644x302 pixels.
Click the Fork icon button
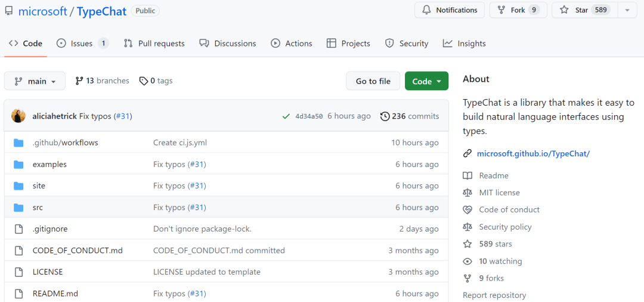click(x=501, y=10)
